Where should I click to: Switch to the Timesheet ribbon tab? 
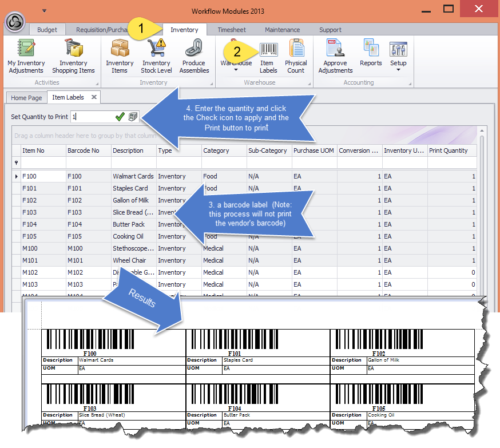pos(232,30)
